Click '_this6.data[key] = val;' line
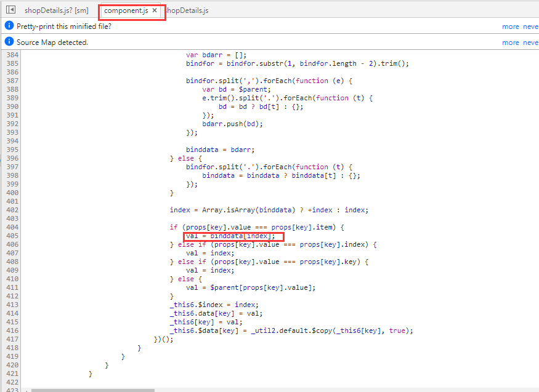 click(x=216, y=313)
